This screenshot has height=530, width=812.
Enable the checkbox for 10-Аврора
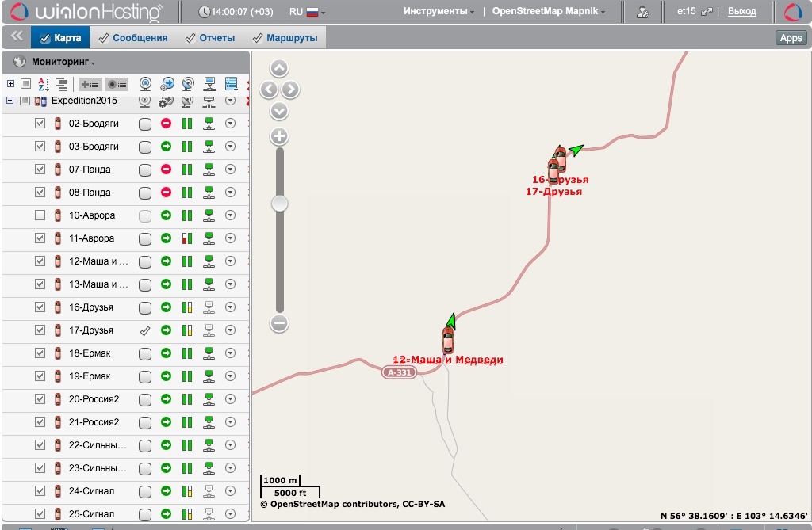[x=40, y=215]
